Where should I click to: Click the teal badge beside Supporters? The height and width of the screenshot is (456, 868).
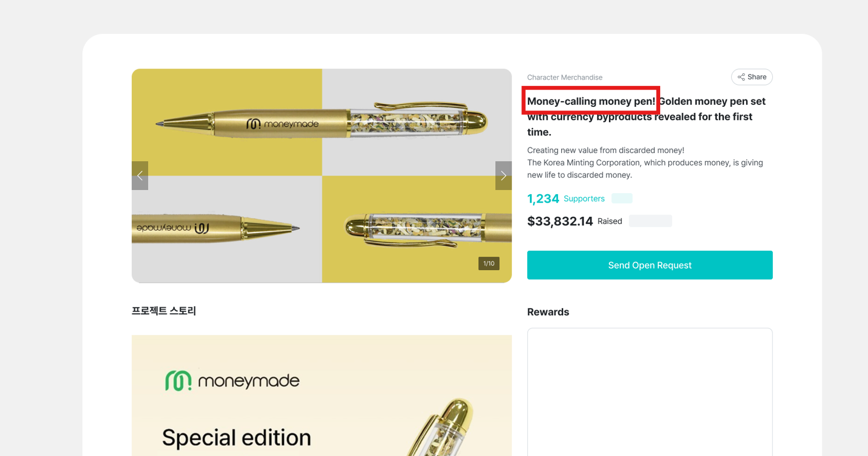coord(621,198)
